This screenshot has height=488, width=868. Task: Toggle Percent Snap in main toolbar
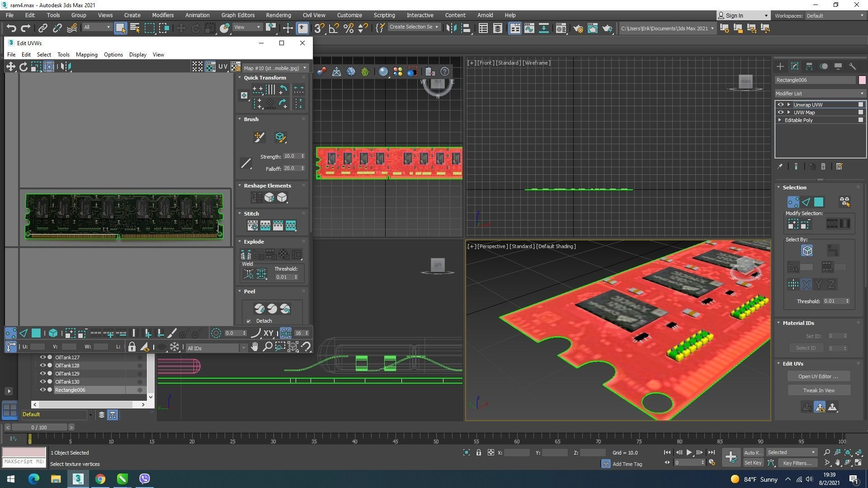tap(349, 28)
